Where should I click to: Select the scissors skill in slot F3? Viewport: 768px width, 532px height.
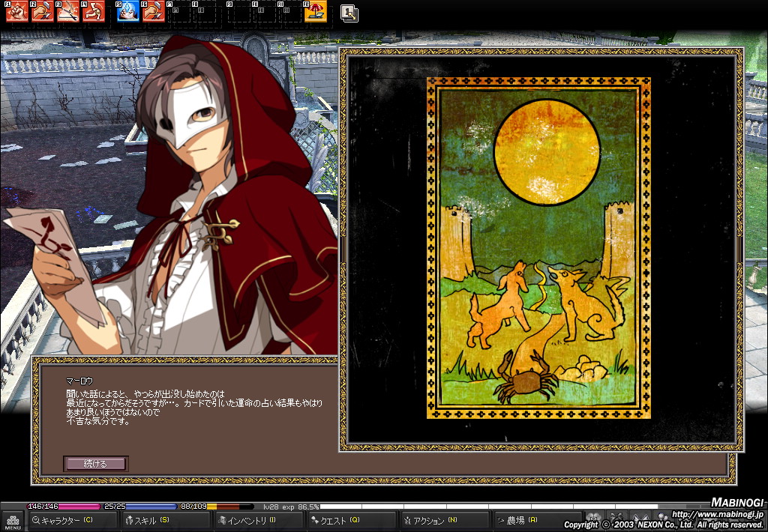coord(68,11)
